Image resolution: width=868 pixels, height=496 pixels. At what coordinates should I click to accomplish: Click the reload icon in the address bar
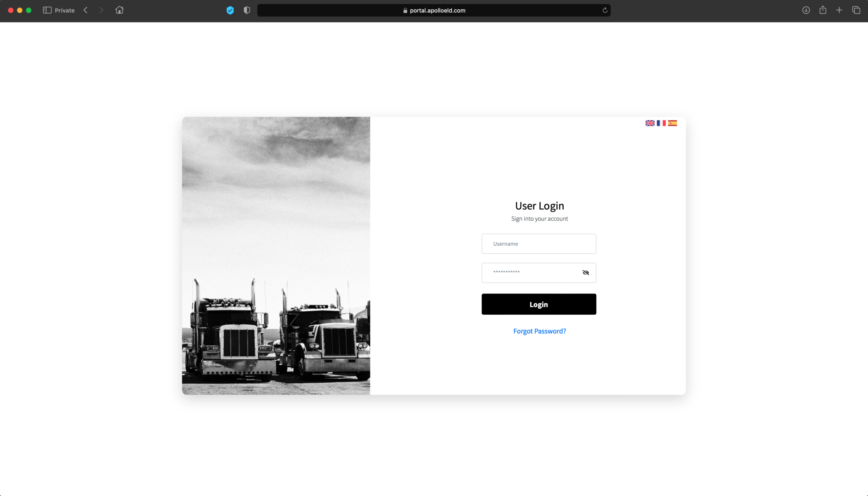pyautogui.click(x=605, y=10)
